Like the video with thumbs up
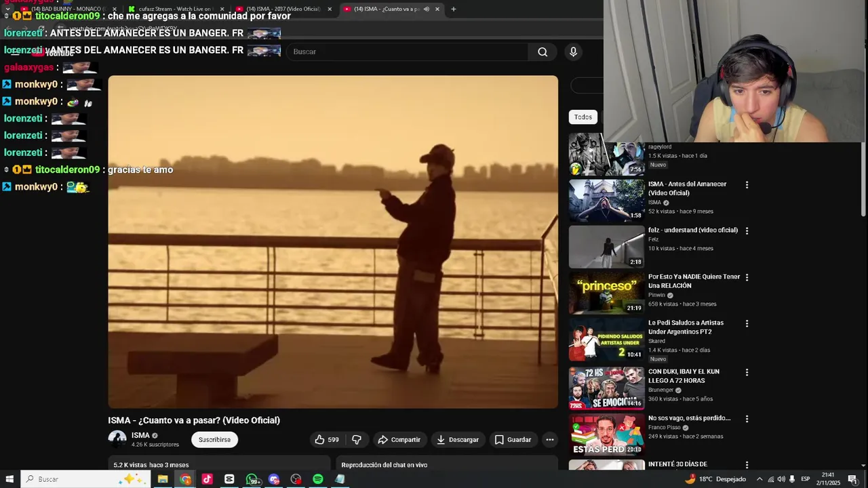 tap(326, 440)
